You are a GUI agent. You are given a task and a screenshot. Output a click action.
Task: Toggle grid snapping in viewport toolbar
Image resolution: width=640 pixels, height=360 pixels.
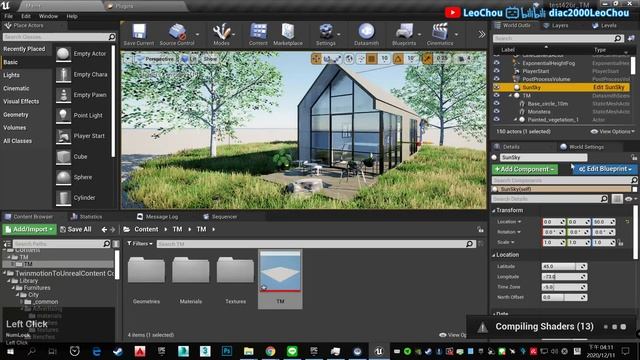click(372, 59)
